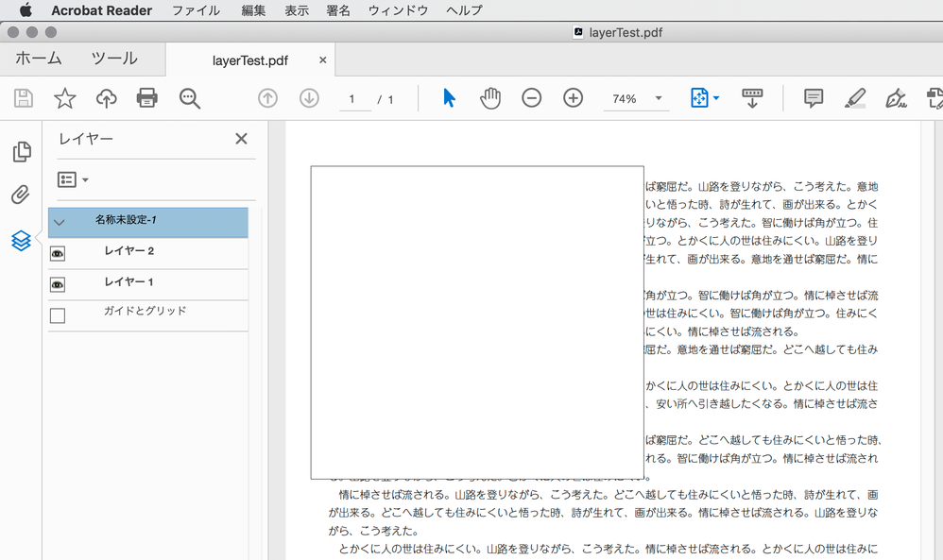
Task: Open the layers panel options dropdown
Action: click(x=73, y=179)
